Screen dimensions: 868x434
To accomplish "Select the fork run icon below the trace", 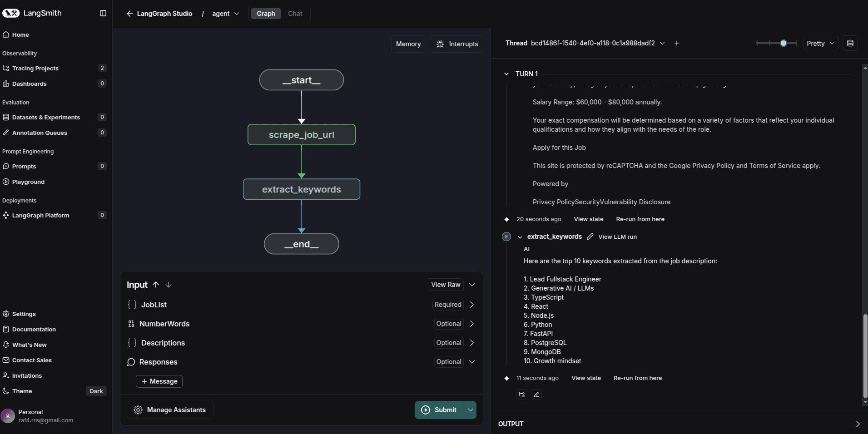I will tap(521, 395).
